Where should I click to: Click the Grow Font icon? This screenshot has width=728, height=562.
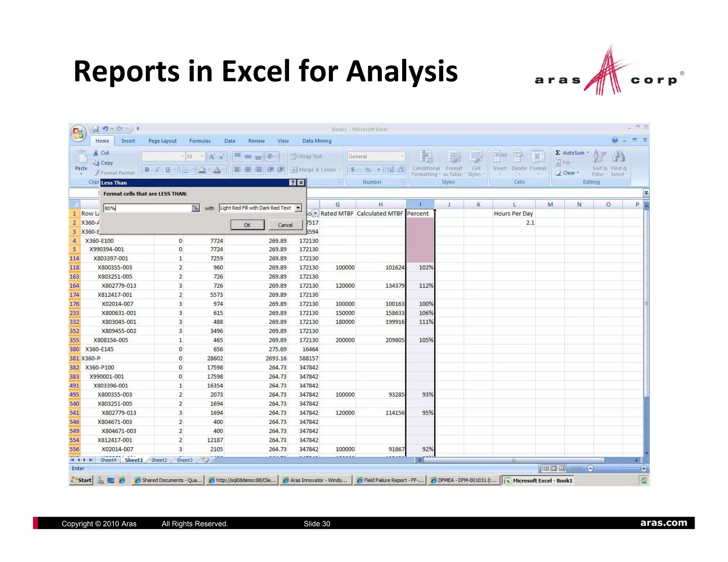[212, 156]
